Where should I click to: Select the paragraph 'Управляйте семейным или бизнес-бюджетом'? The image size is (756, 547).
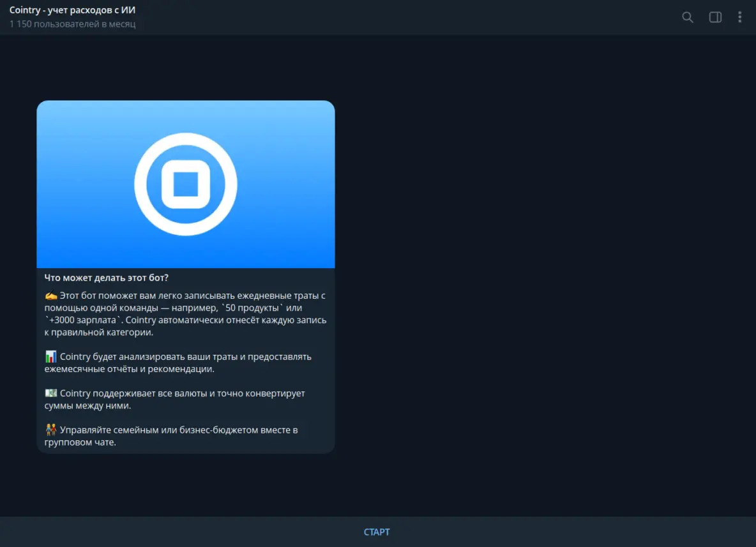171,436
